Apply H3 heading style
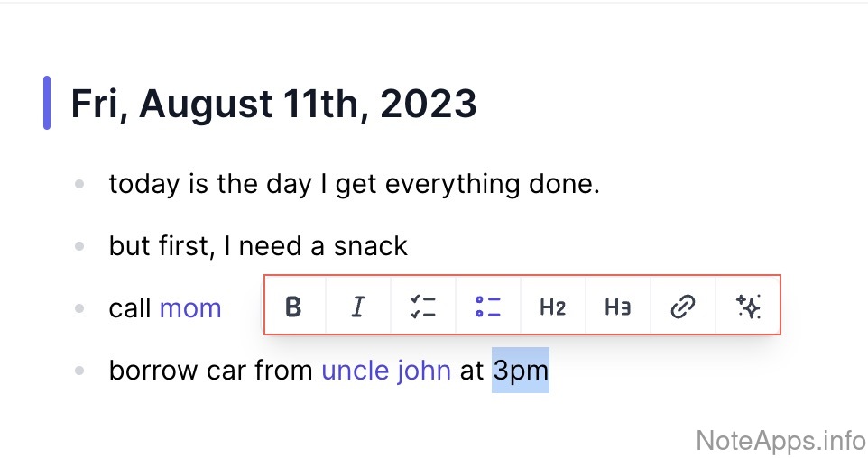The width and height of the screenshot is (868, 458). click(617, 307)
